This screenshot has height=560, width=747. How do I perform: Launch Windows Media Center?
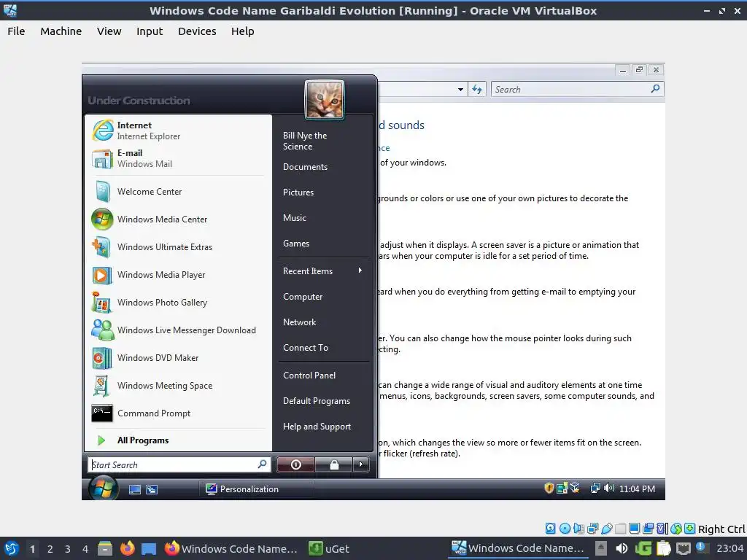(177, 219)
